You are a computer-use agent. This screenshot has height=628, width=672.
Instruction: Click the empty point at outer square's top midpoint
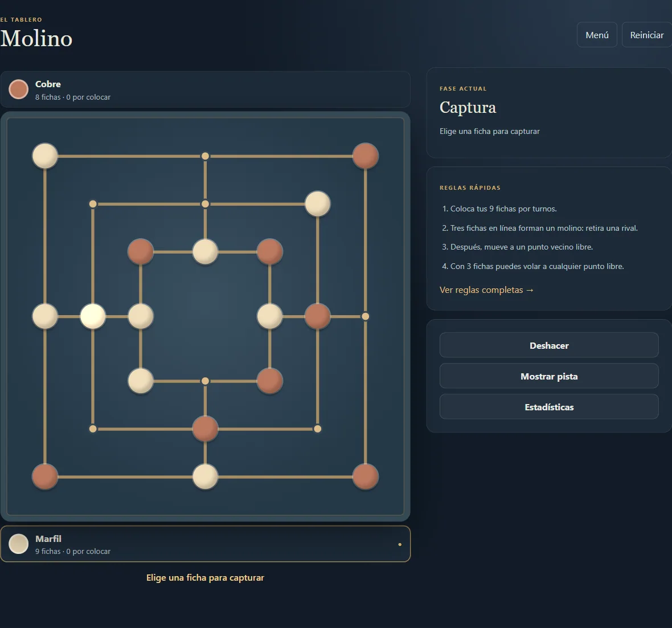205,156
